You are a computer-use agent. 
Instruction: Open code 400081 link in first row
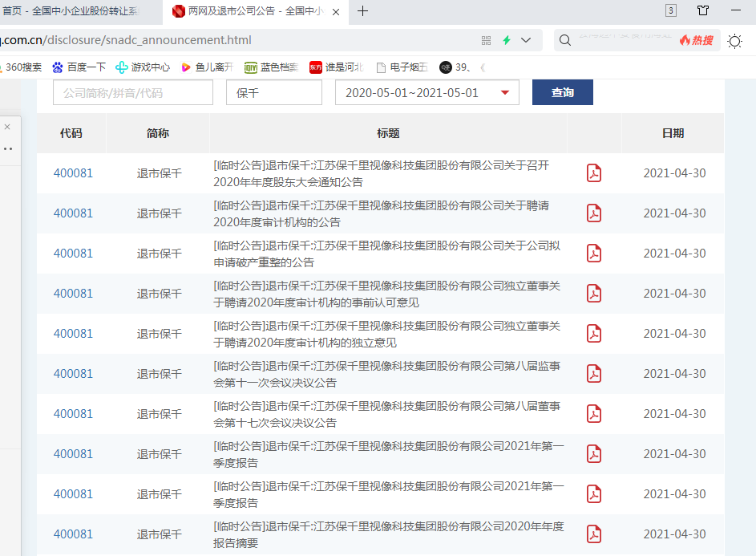73,173
